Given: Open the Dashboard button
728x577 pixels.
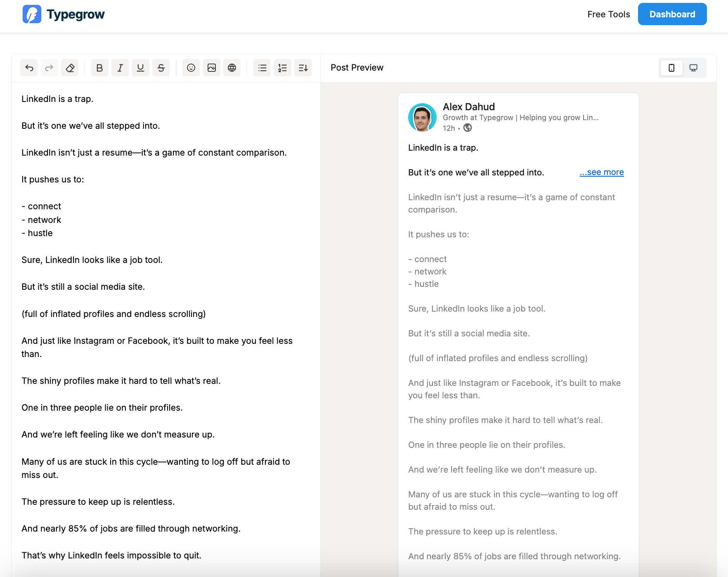Looking at the screenshot, I should tap(672, 14).
